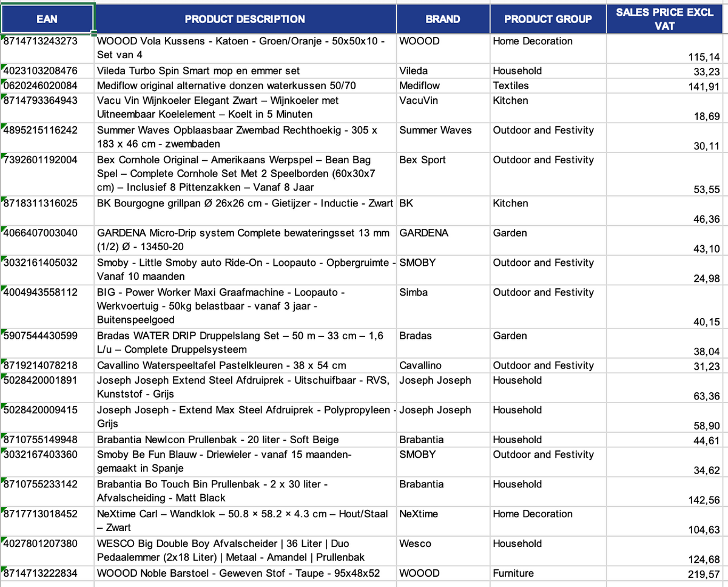The width and height of the screenshot is (728, 587).
Task: Click EAN cell 8714793364943
Action: [x=47, y=107]
